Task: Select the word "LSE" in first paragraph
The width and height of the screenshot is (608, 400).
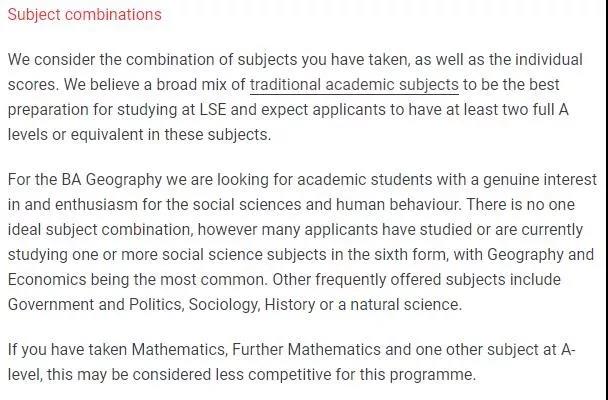Action: [212, 110]
